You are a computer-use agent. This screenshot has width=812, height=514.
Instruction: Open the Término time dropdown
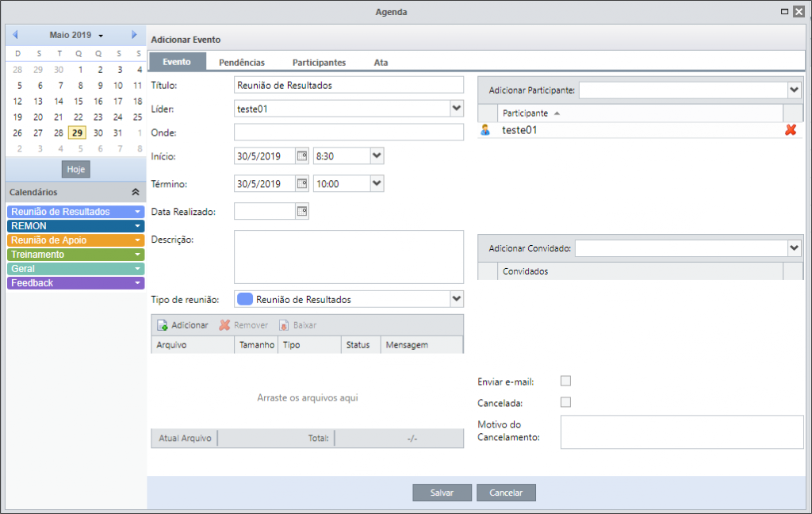[x=377, y=183]
